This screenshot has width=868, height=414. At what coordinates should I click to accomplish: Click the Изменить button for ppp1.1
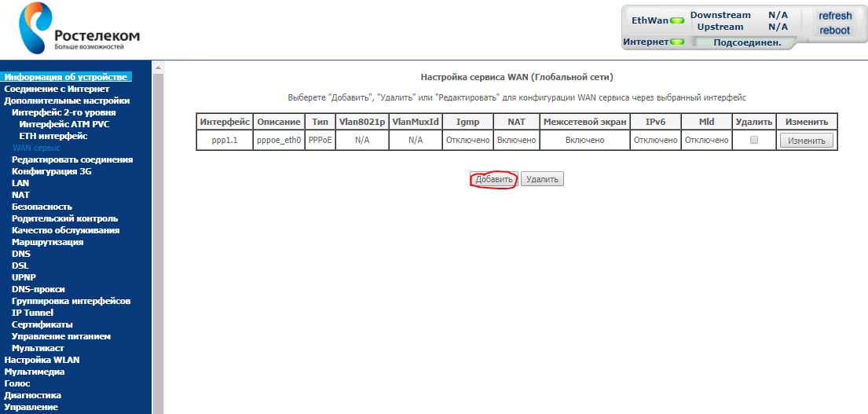[806, 141]
